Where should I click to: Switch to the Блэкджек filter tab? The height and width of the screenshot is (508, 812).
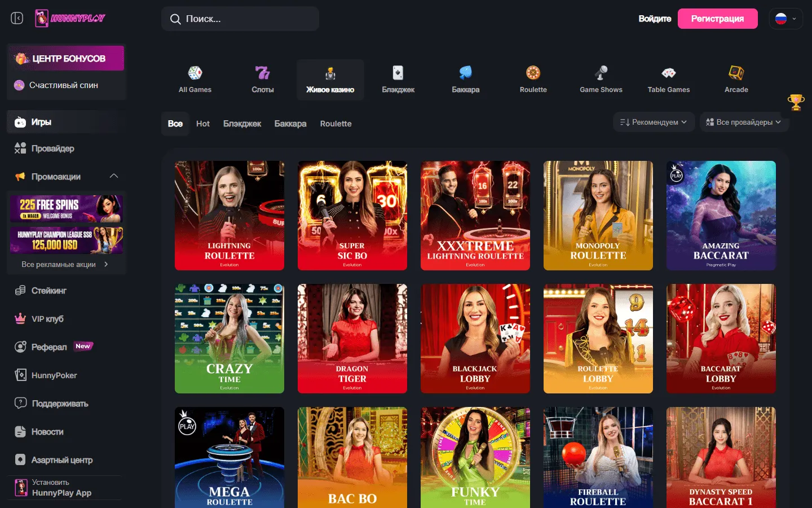242,124
